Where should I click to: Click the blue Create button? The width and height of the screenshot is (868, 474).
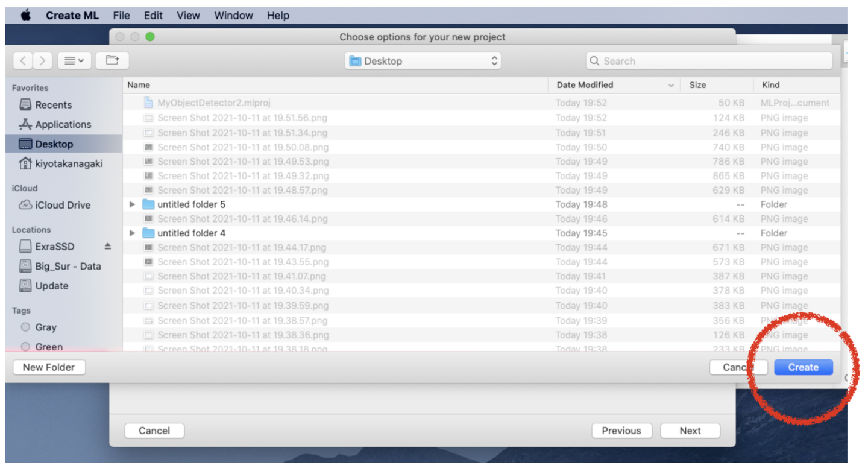point(803,367)
